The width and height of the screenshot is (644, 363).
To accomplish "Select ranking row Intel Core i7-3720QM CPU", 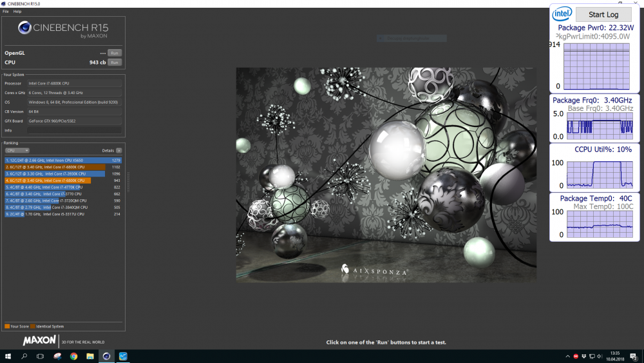I will point(63,201).
